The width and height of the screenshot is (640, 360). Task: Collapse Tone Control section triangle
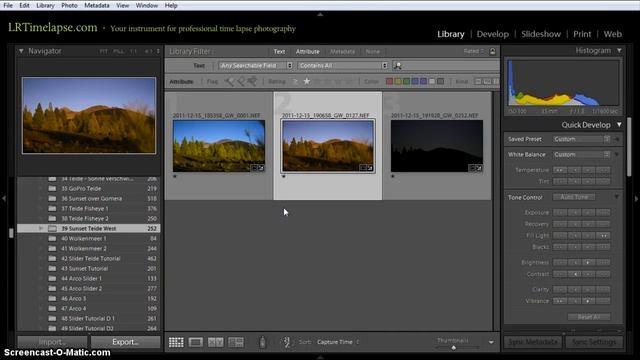(617, 197)
